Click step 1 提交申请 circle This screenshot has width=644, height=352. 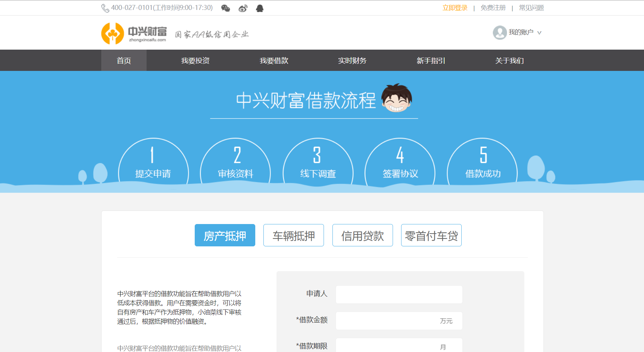click(x=153, y=162)
